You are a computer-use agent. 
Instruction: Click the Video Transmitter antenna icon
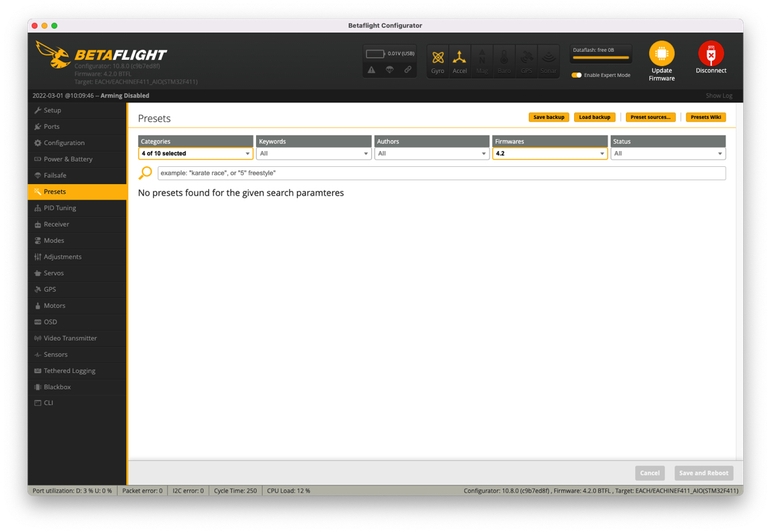pyautogui.click(x=37, y=338)
